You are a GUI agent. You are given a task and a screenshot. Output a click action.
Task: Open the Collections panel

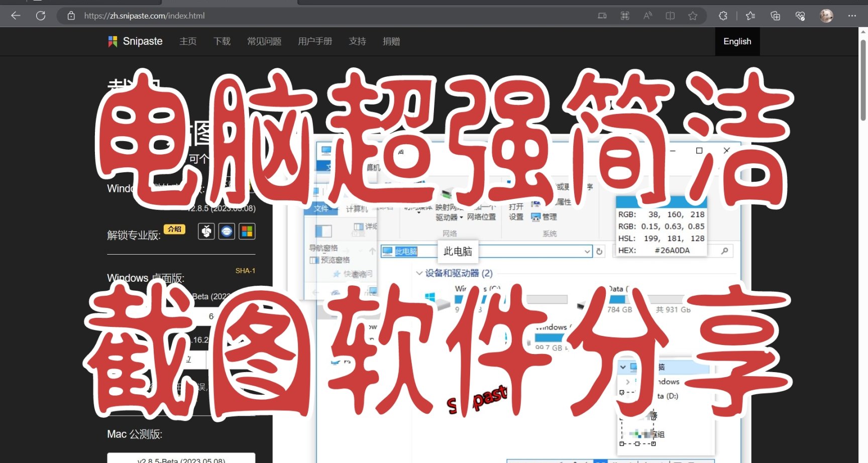pos(775,16)
